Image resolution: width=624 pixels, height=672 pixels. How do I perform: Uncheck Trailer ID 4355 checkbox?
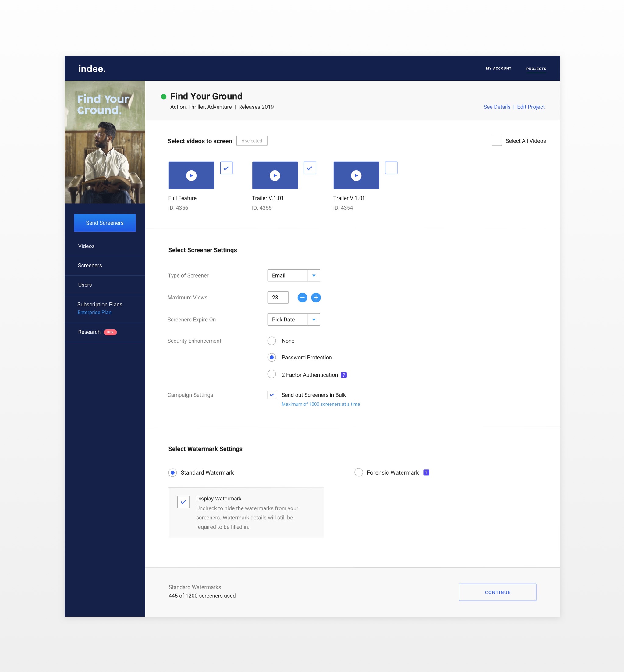tap(310, 168)
